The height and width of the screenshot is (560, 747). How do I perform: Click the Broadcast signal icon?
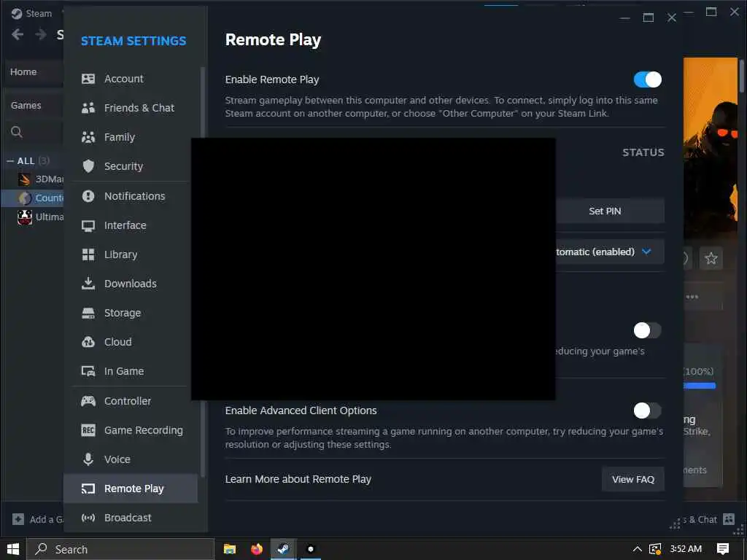coord(88,518)
